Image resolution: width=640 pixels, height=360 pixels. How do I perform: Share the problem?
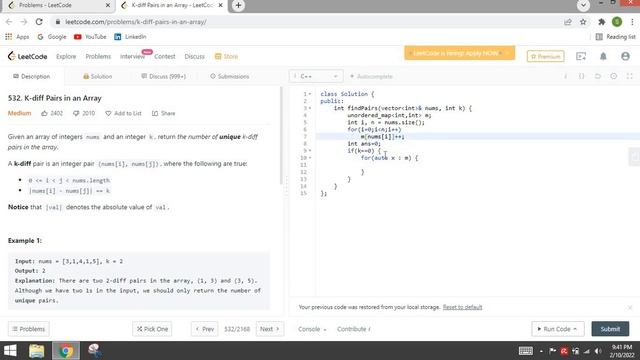(x=163, y=113)
